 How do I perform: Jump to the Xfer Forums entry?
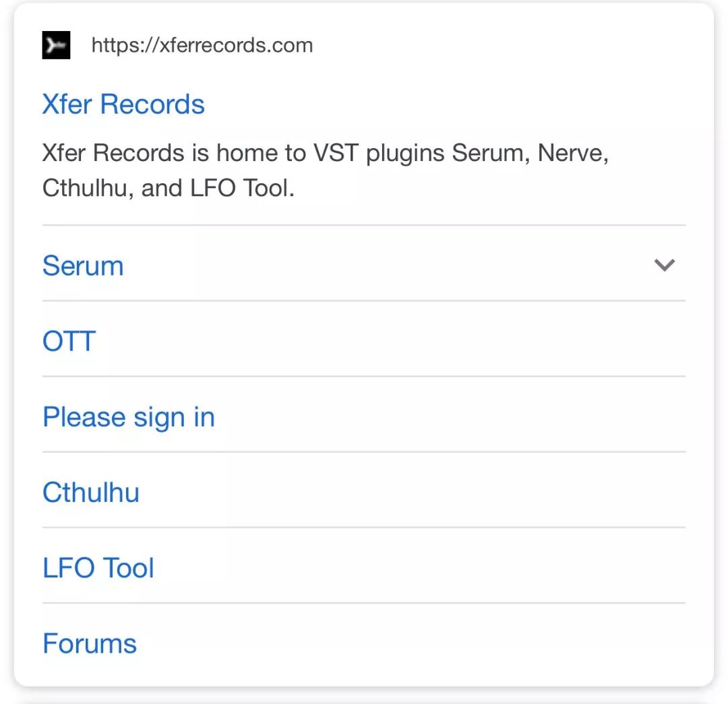[x=90, y=643]
